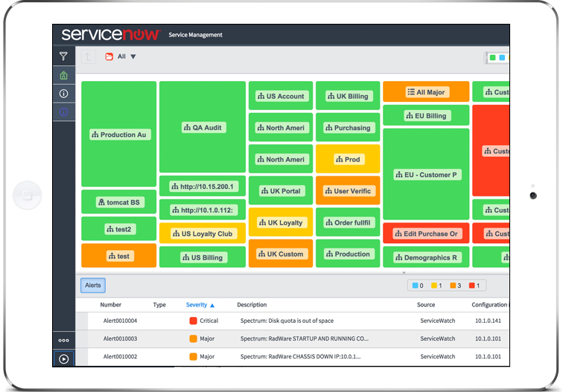Open the white info icon in sidebar
566x392 pixels.
(63, 94)
